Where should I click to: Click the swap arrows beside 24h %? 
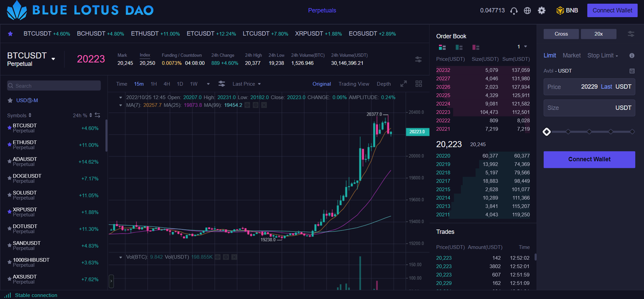(97, 115)
